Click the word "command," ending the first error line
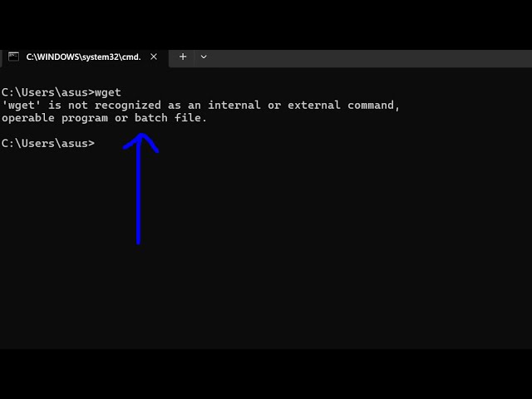 click(x=374, y=106)
